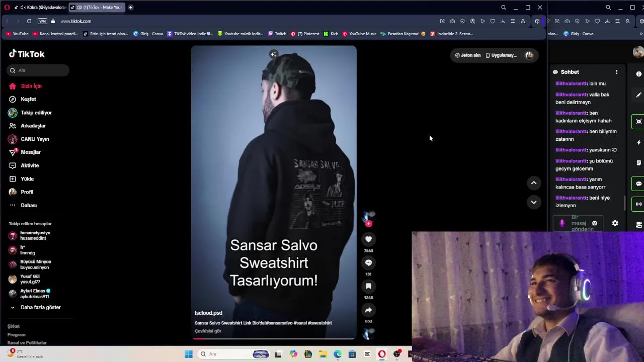Open linnndg followed account
Screen dimensions: 644x362
(23, 250)
